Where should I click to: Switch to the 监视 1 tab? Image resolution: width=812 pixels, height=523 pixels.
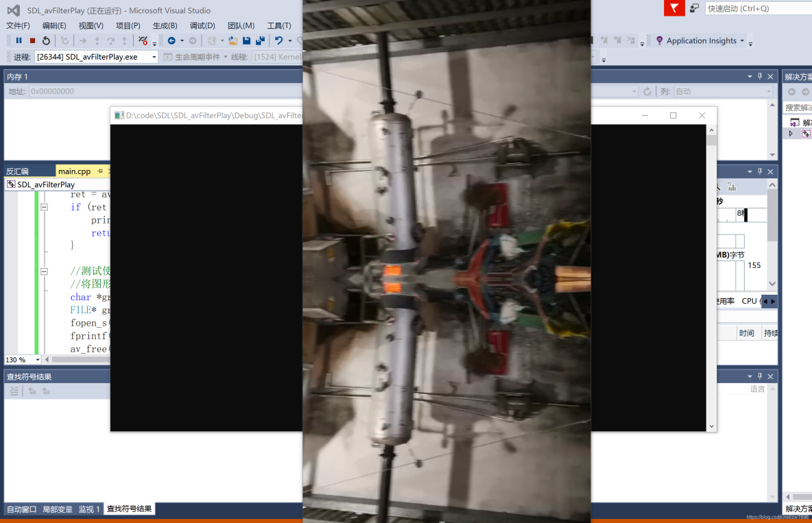click(89, 509)
